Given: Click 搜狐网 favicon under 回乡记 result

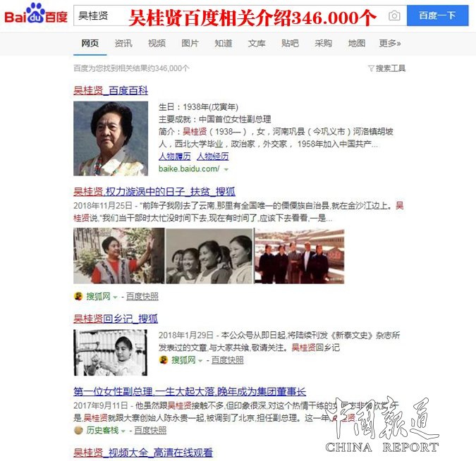Looking at the screenshot, I should coord(164,360).
